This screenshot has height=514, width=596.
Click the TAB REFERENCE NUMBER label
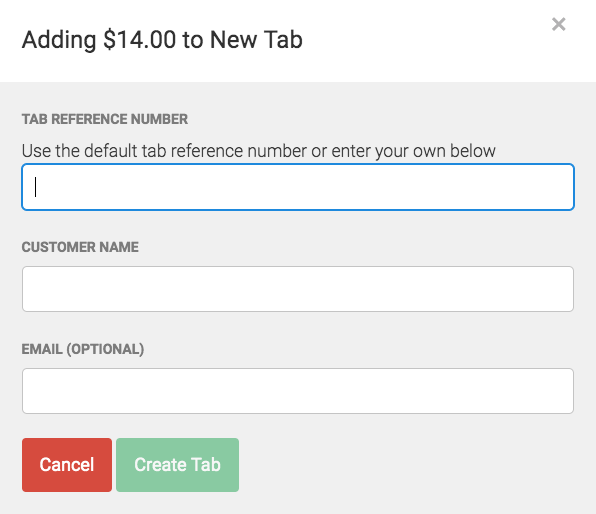pyautogui.click(x=105, y=119)
